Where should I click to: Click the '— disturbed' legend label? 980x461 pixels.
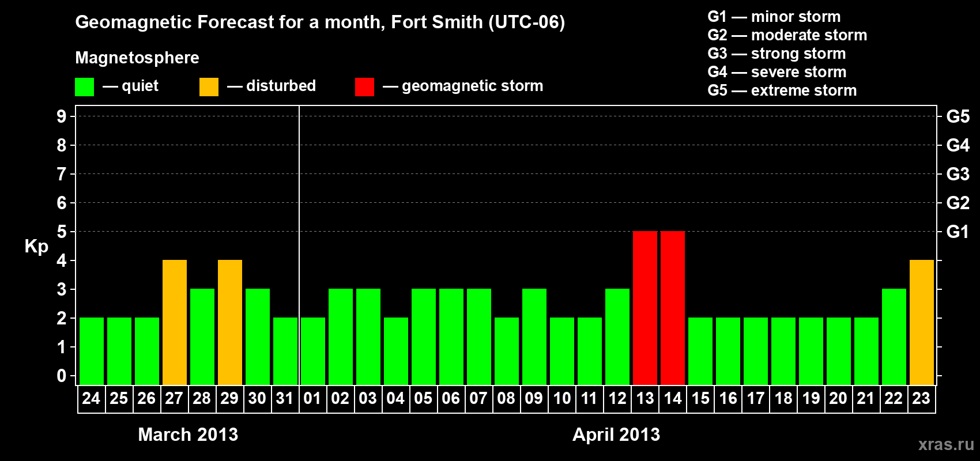click(272, 86)
